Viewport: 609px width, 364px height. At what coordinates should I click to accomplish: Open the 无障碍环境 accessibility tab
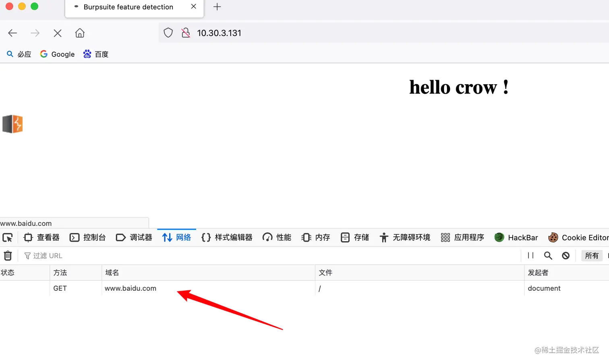pos(405,238)
